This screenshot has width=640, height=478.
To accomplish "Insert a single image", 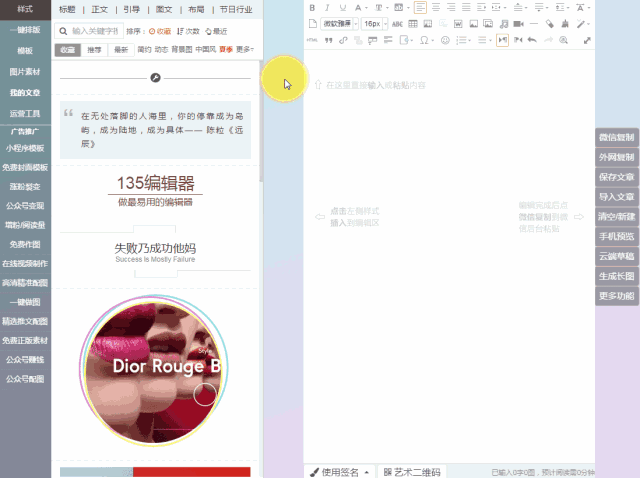I will pos(473,24).
